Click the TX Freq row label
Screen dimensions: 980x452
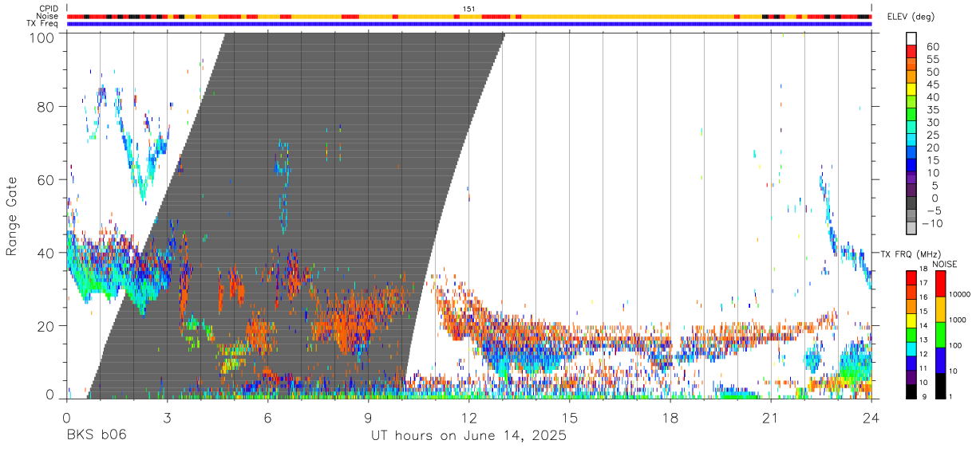[x=43, y=23]
